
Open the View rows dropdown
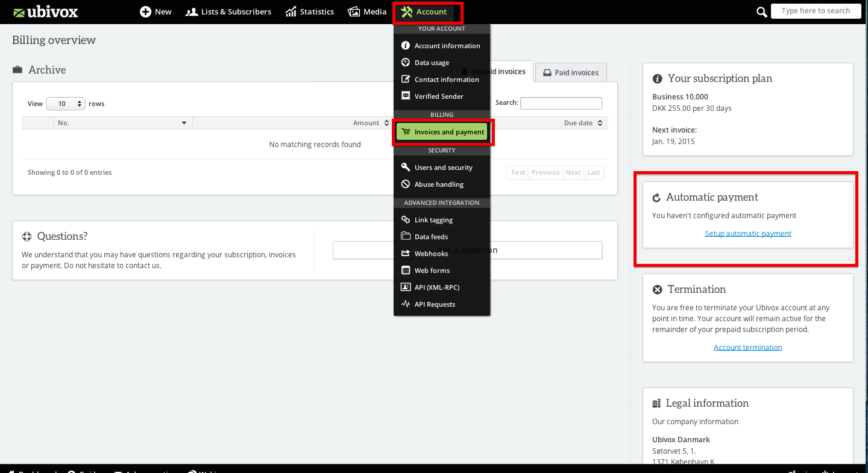(x=66, y=104)
